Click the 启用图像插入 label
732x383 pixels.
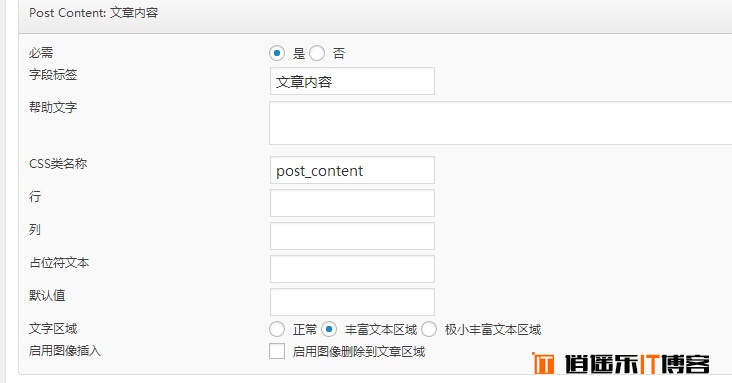65,350
